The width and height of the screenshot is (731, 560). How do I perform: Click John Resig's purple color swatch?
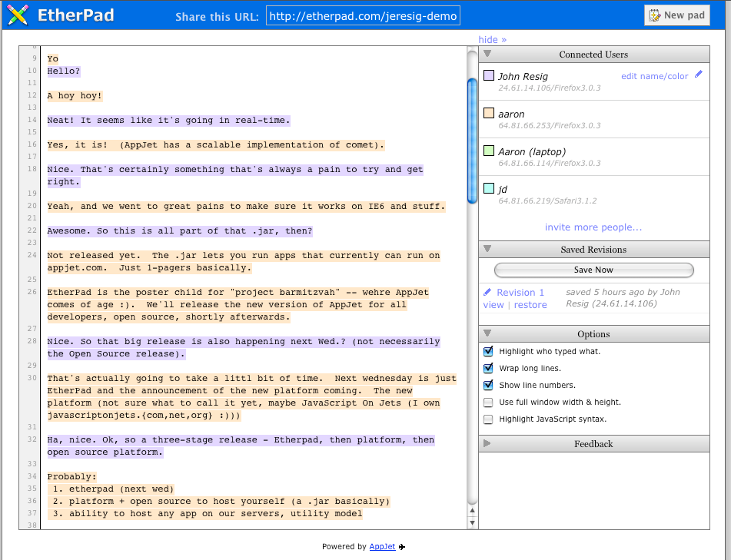click(489, 75)
